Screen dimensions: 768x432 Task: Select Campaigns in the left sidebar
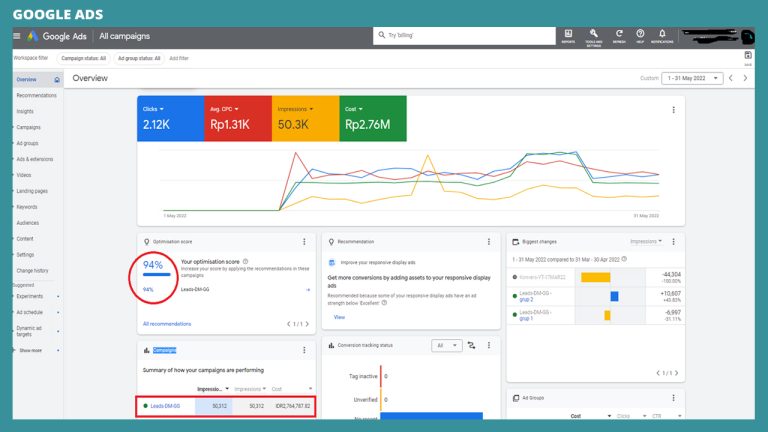tap(28, 127)
